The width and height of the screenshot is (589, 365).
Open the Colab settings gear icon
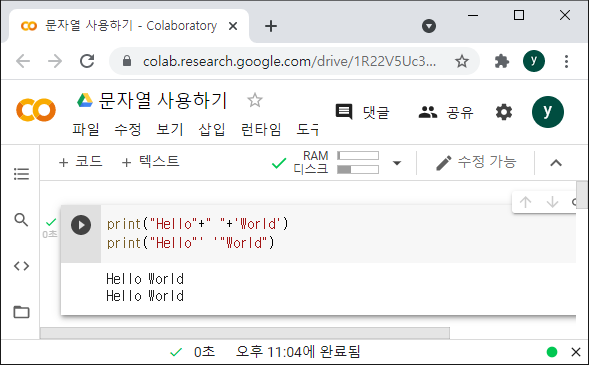(x=504, y=112)
